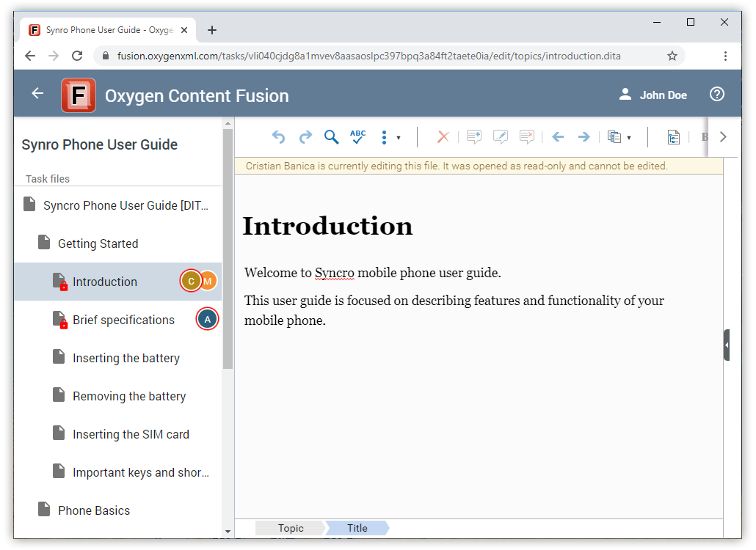This screenshot has height=550, width=756.
Task: Open a new browser tab
Action: 211,30
